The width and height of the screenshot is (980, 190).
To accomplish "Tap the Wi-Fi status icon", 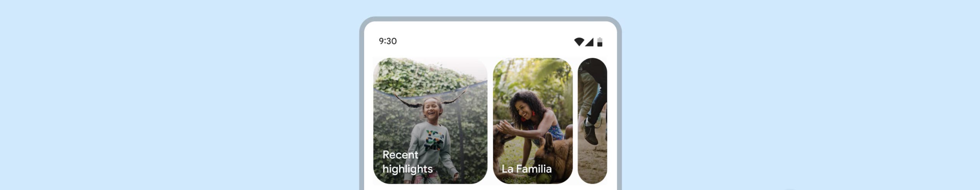I will [579, 42].
